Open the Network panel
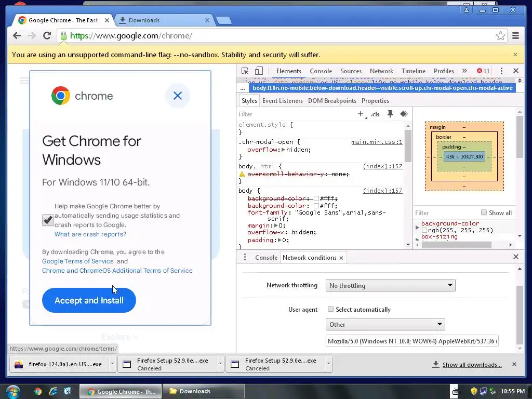The width and height of the screenshot is (532, 399). click(x=381, y=71)
